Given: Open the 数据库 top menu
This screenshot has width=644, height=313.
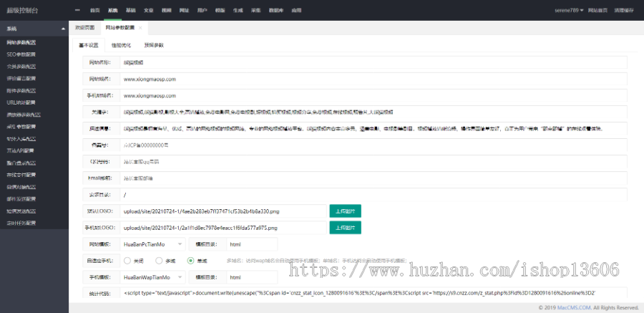Looking at the screenshot, I should pyautogui.click(x=276, y=10).
